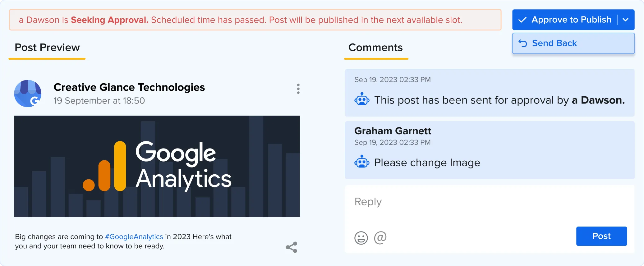This screenshot has height=266, width=644.
Task: Click Creative Glance Technologies profile avatar
Action: point(28,94)
